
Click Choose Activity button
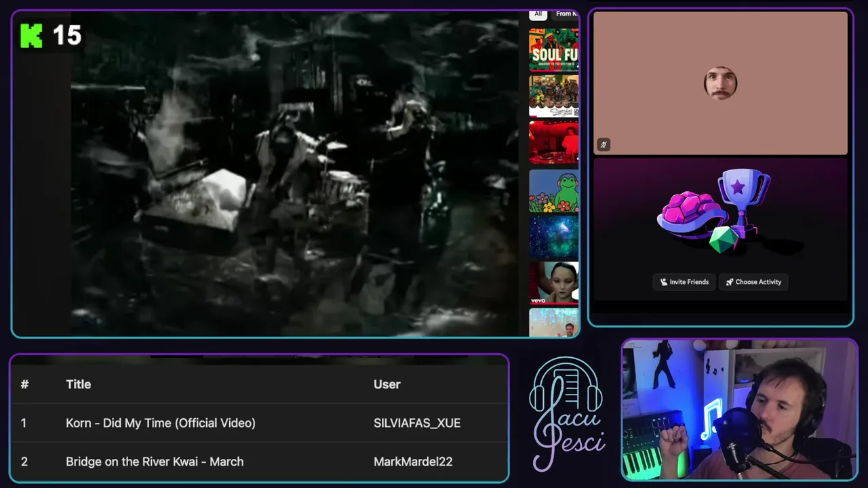pos(753,282)
